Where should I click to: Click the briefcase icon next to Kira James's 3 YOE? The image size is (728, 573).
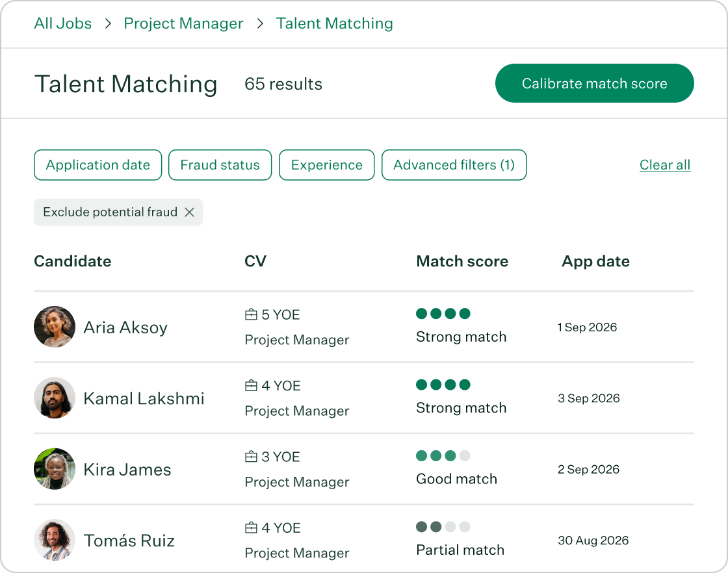coord(250,456)
